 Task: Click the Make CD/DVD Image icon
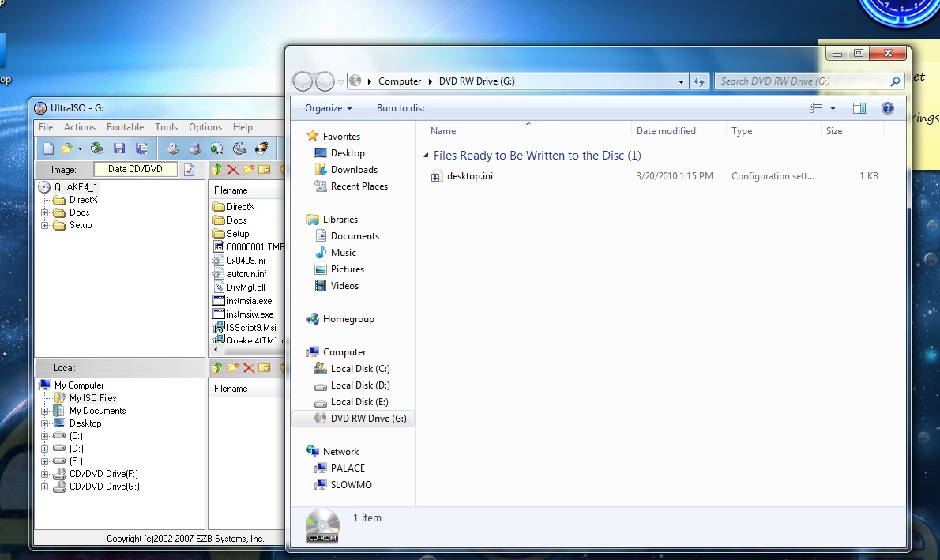pyautogui.click(x=173, y=148)
